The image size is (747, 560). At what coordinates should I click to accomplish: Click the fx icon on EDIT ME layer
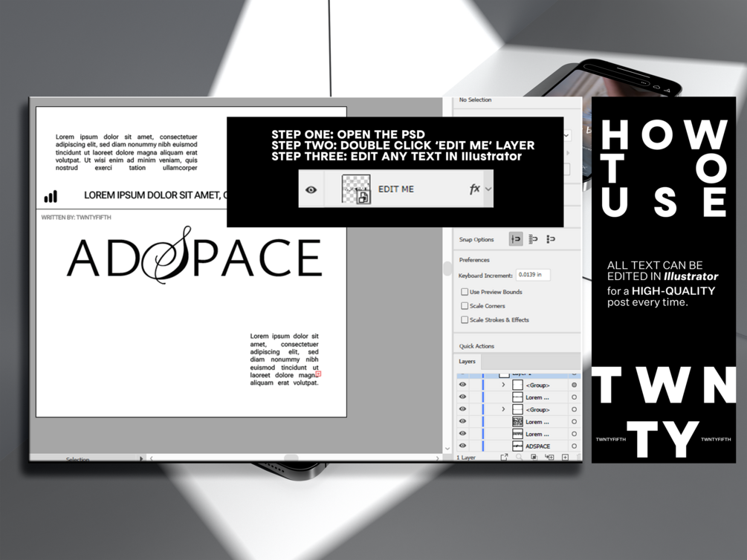(474, 189)
